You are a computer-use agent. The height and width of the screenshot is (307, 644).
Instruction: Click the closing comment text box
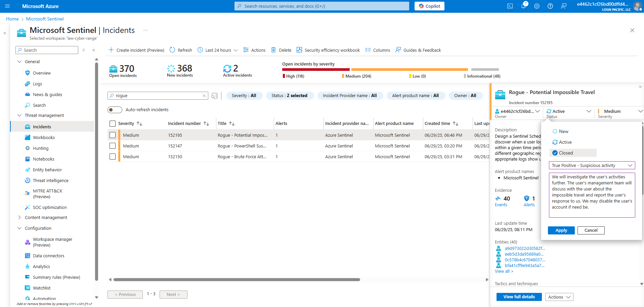coord(592,195)
